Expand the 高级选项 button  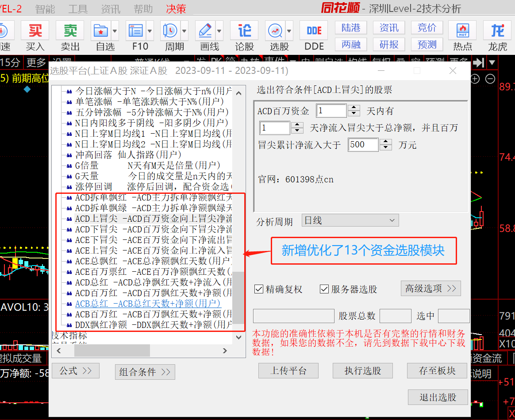pos(430,289)
